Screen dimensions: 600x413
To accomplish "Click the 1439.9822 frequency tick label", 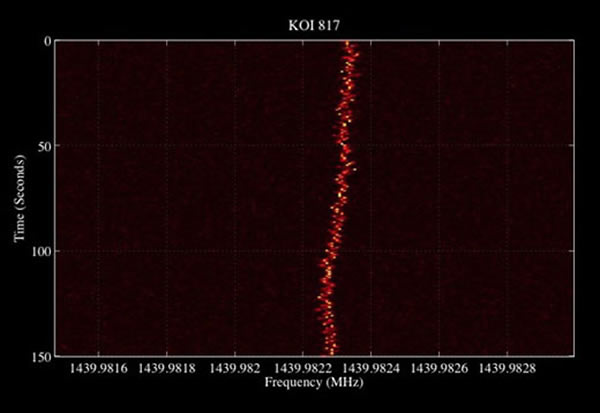I will pos(303,370).
